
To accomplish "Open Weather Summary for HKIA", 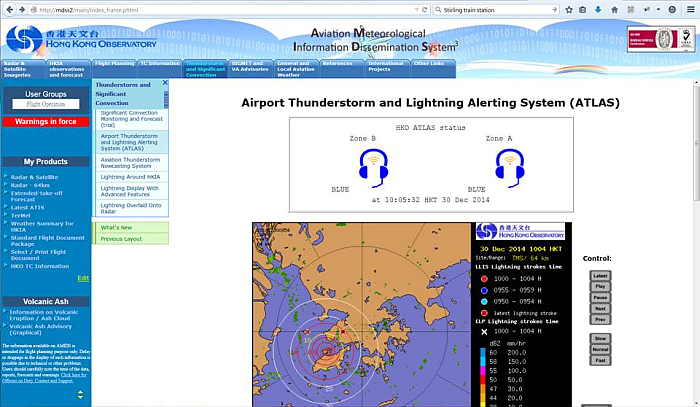I will pos(42,226).
